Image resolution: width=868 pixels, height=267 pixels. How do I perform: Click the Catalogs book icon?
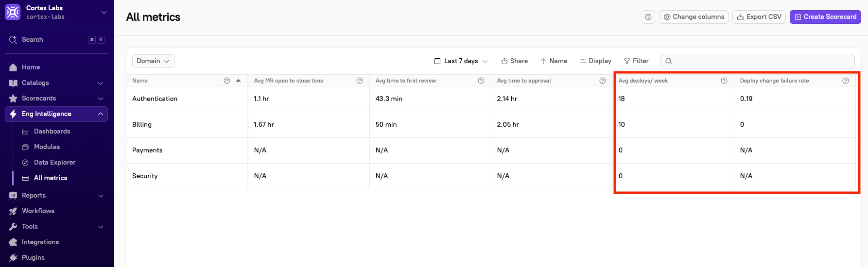pos(13,83)
